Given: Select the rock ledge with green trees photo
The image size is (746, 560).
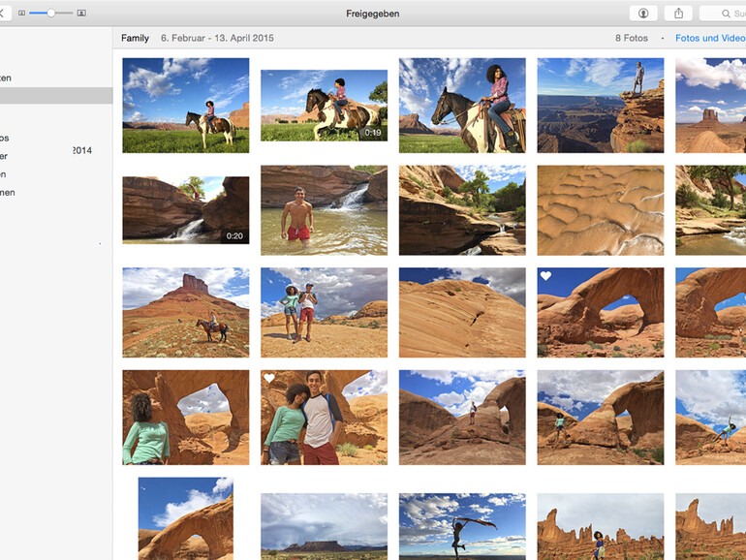Looking at the screenshot, I should click(462, 210).
